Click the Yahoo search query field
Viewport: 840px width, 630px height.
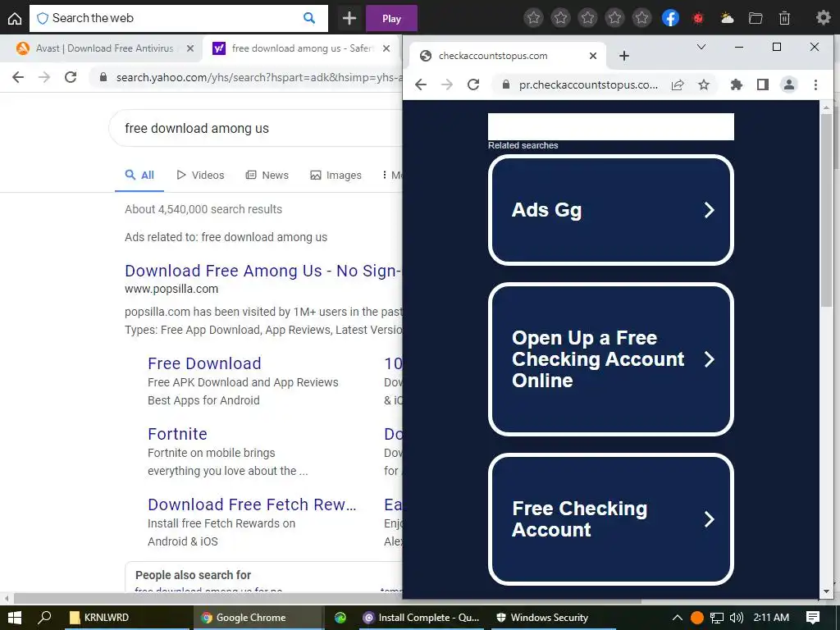click(x=256, y=128)
